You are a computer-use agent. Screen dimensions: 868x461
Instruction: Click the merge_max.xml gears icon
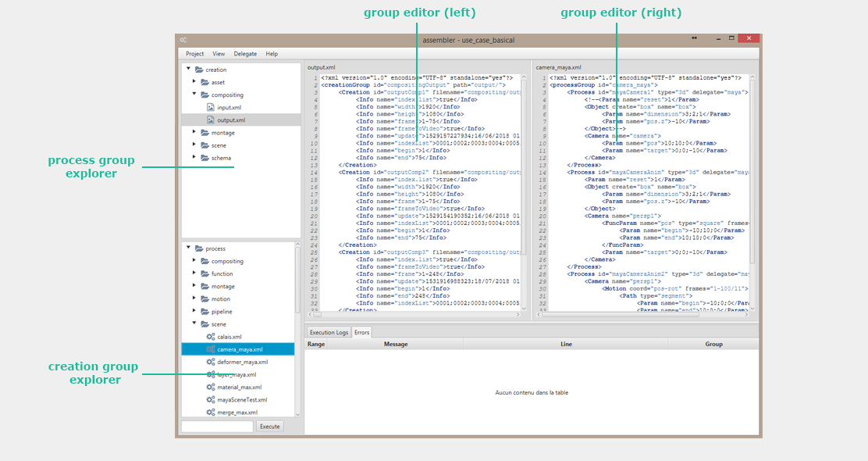[x=211, y=412]
